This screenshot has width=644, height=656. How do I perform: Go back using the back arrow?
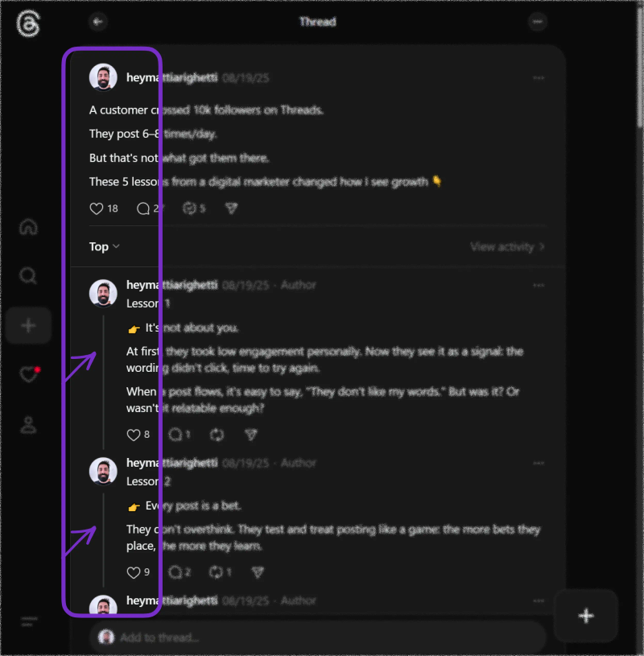(97, 22)
